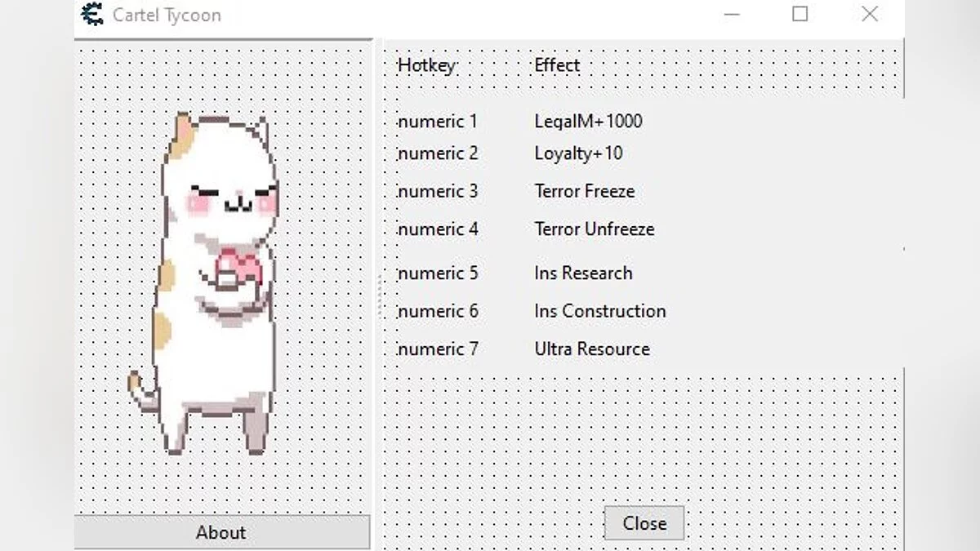Click the splitter handle between panels
The width and height of the screenshot is (980, 551).
(379, 295)
